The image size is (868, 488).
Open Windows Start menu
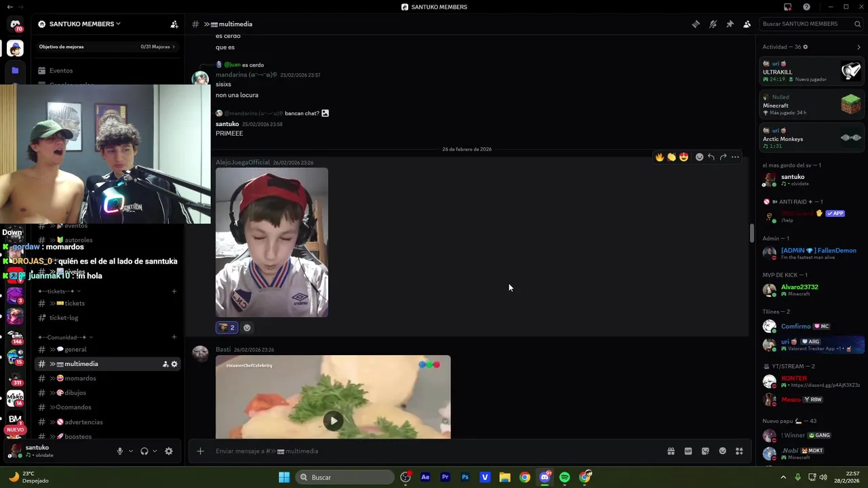[284, 477]
